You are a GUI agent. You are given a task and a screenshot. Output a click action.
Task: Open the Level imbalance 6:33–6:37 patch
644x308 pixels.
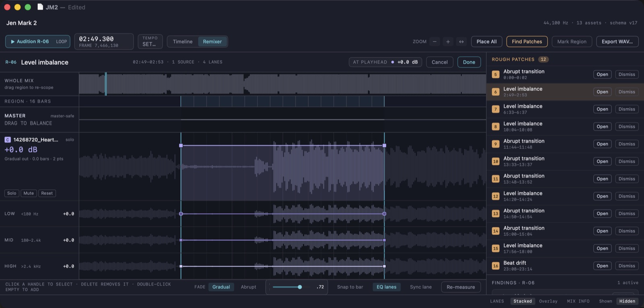(602, 109)
